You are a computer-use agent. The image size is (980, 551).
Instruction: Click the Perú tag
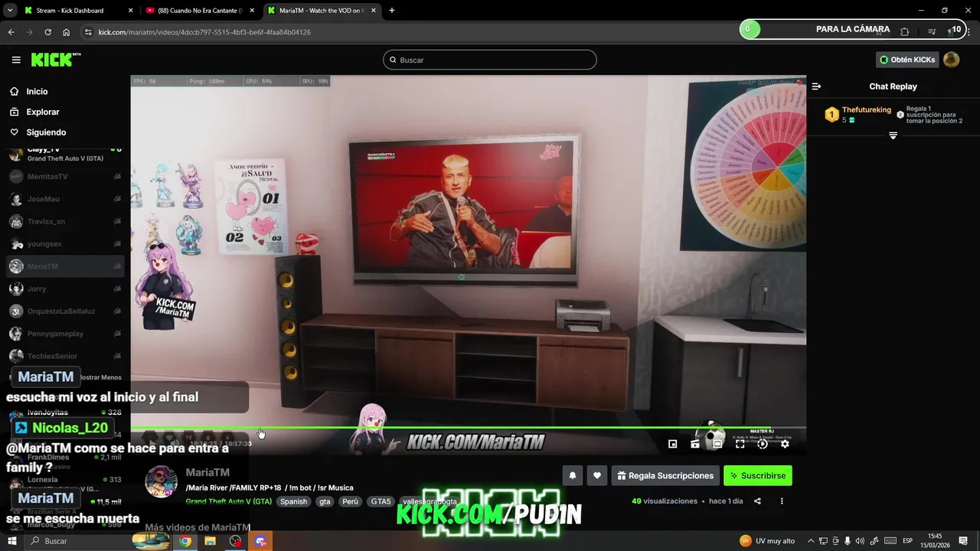click(350, 502)
